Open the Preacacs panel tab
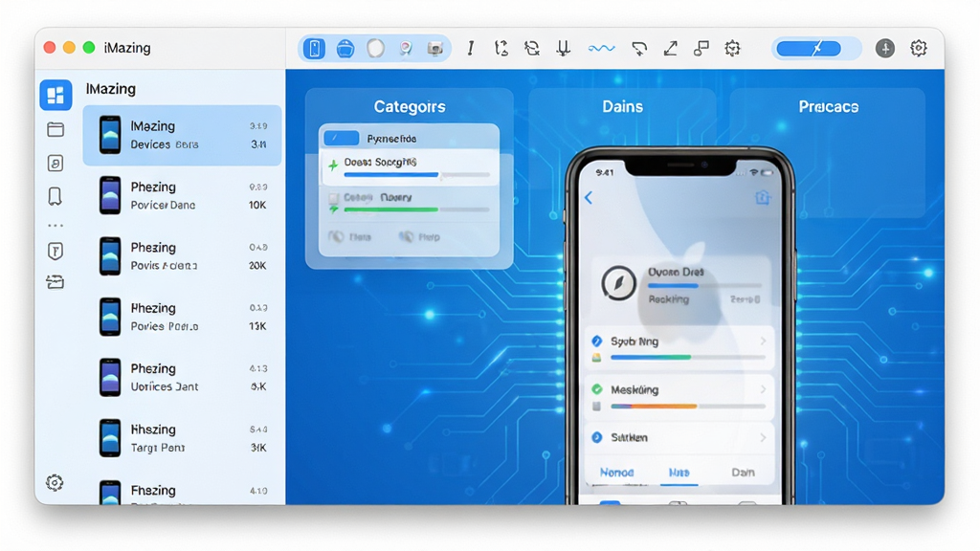Screen dimensions: 980x551 coord(828,107)
